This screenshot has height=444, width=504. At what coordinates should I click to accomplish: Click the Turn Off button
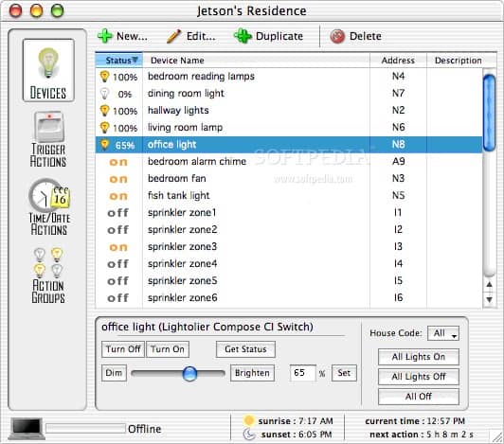[123, 349]
